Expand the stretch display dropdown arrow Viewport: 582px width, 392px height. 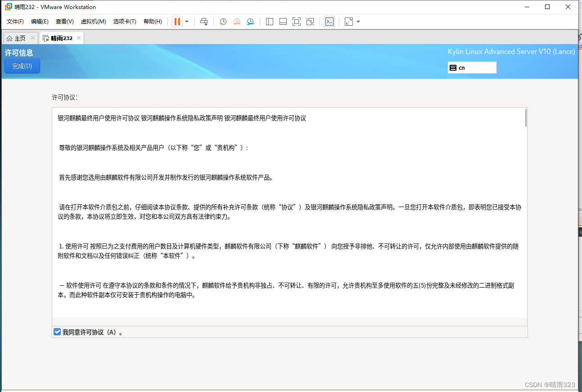[x=358, y=22]
